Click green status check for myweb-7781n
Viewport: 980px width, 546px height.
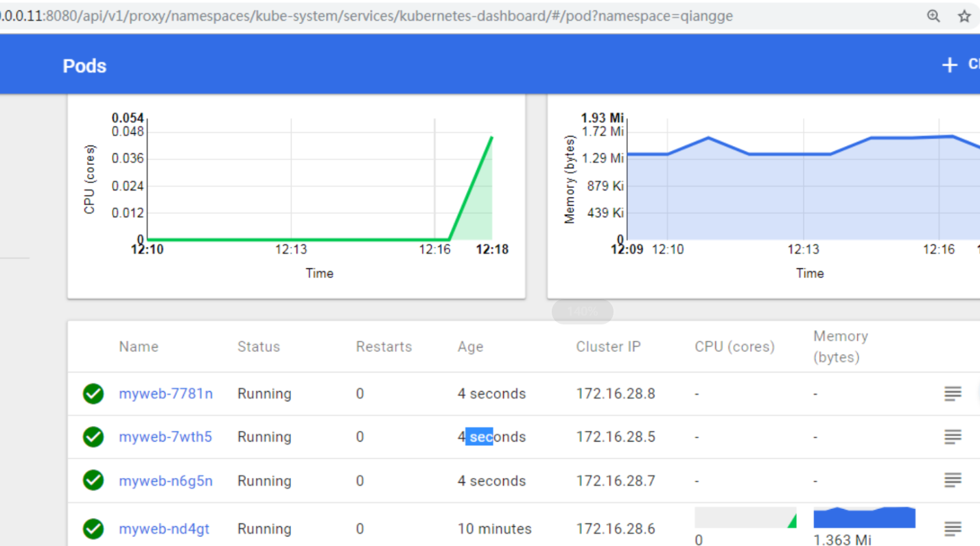tap(93, 394)
